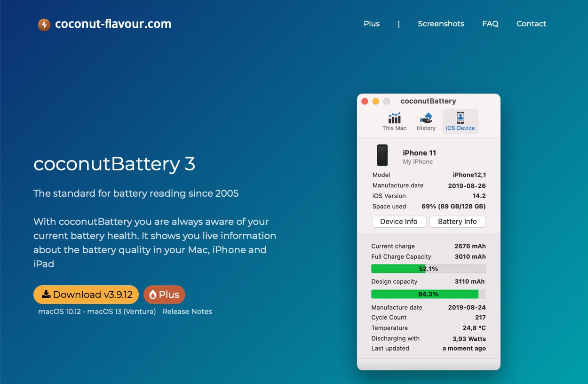588x384 pixels.
Task: Click the 2676 mAh current charge value
Action: pos(470,246)
